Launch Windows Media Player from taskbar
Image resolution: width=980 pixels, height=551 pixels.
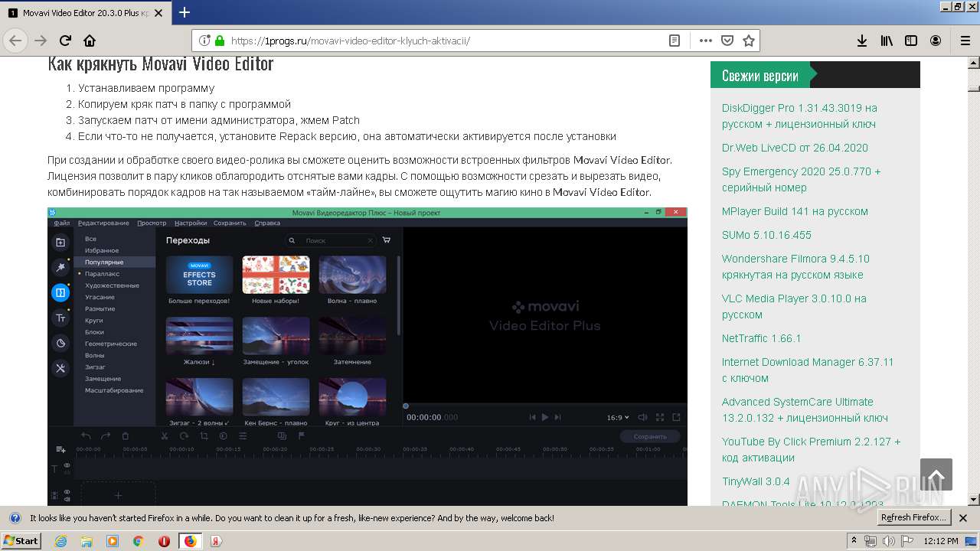coord(113,541)
